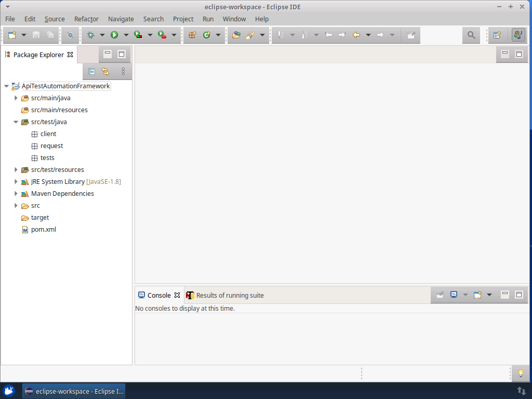Open the Source menu
Image resolution: width=532 pixels, height=399 pixels.
(x=55, y=19)
